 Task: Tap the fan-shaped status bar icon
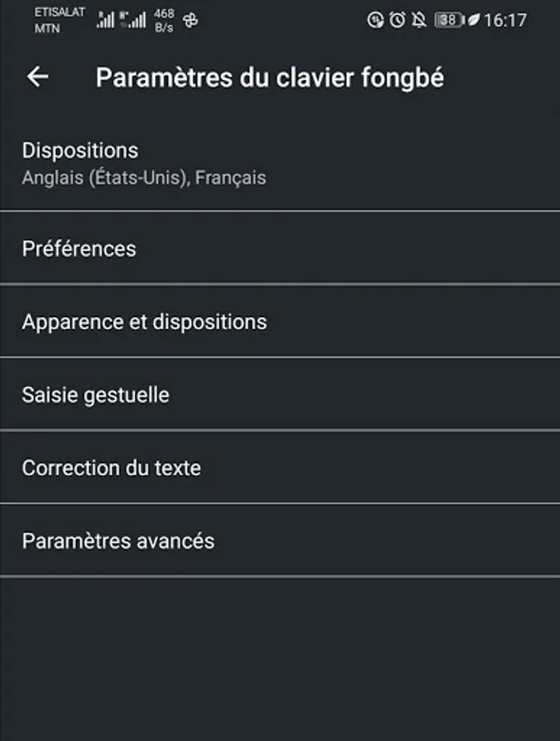point(190,20)
